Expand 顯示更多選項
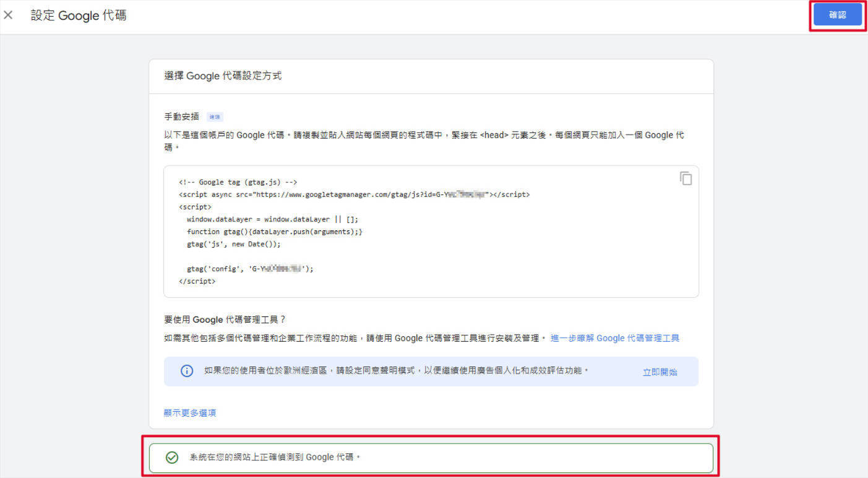Viewport: 868px width, 478px height. (190, 413)
